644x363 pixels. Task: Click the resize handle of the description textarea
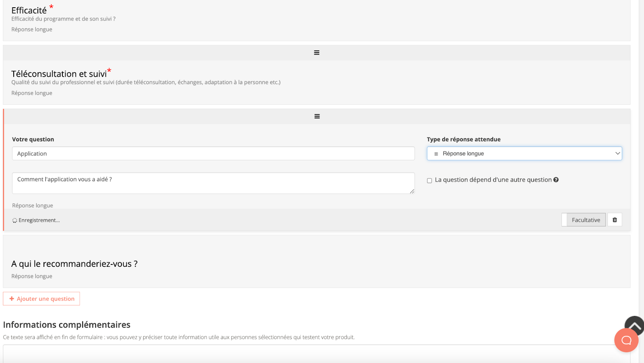[x=412, y=191]
